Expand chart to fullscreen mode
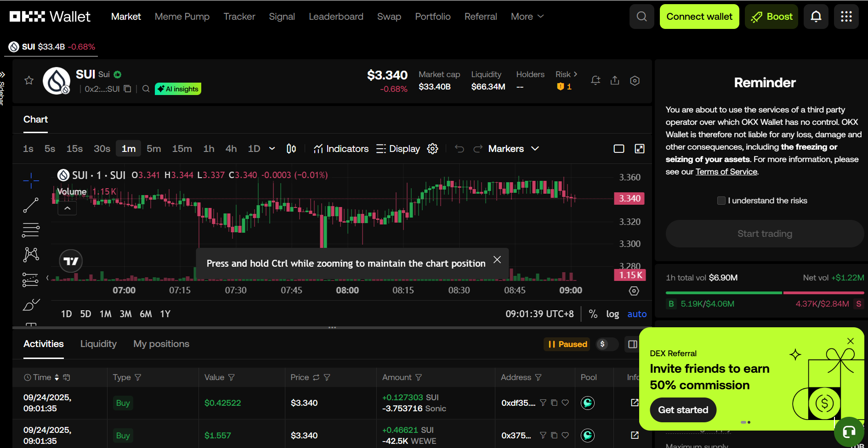Viewport: 868px width, 448px height. (639, 148)
